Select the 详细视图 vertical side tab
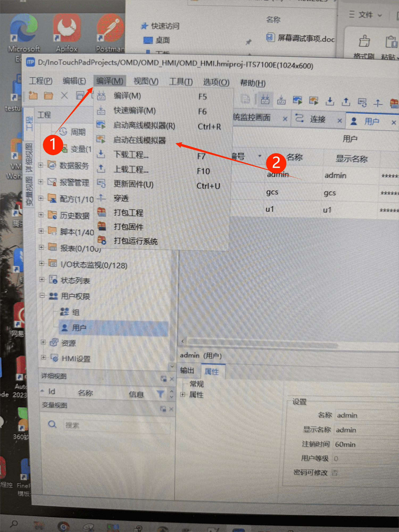Screen dimensions: 399x532 (x=29, y=158)
